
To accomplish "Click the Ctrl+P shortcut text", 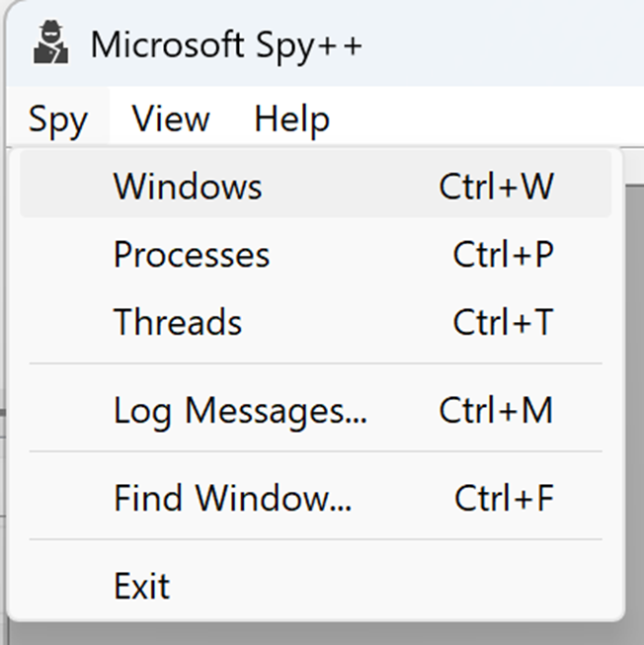I will click(x=503, y=255).
